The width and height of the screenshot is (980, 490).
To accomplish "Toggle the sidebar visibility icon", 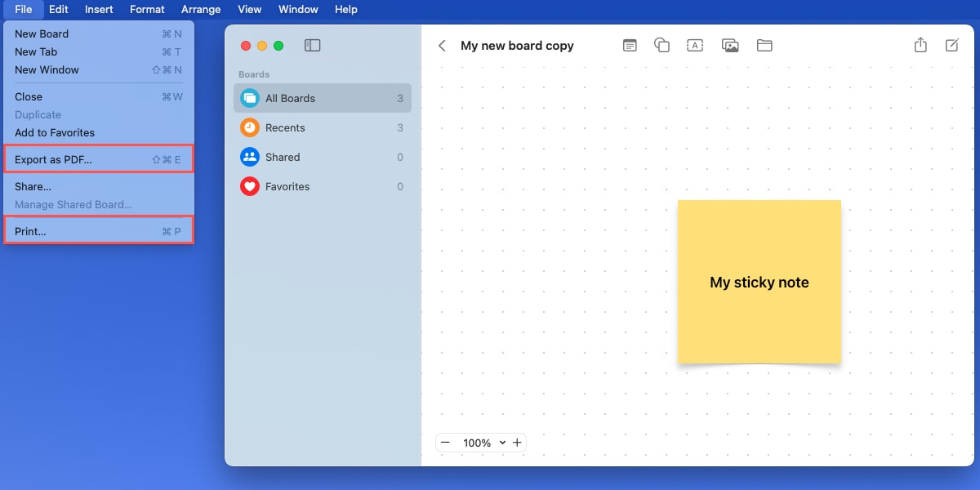I will 312,45.
